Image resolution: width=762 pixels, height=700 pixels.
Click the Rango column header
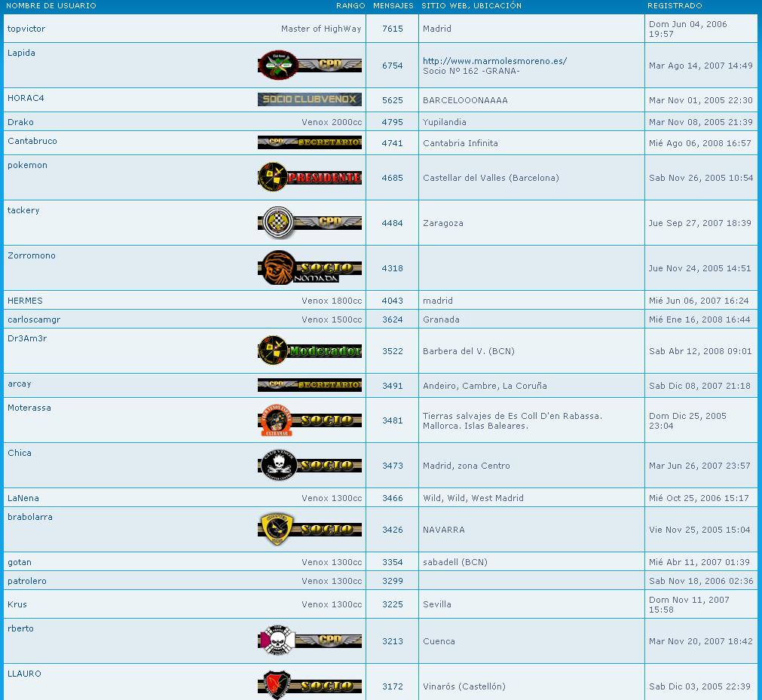click(x=350, y=6)
